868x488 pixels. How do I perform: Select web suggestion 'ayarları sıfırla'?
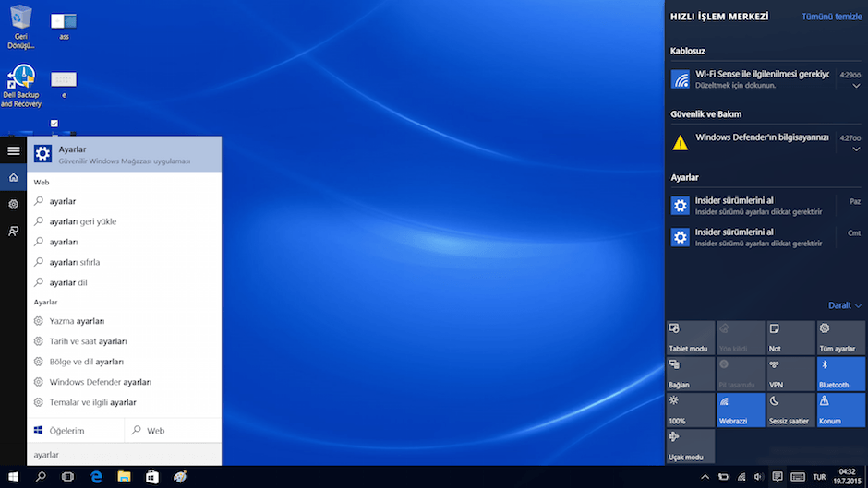125,262
